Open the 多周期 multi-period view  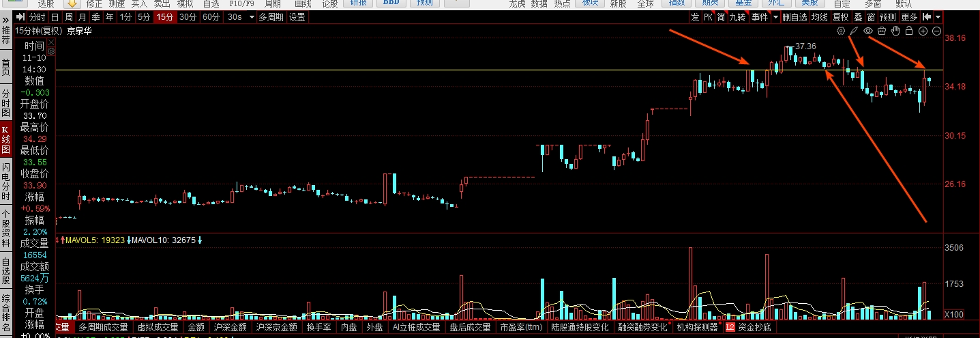pos(271,17)
